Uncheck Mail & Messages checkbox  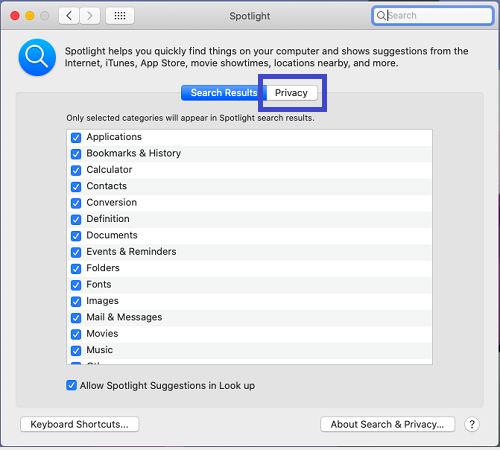[76, 318]
